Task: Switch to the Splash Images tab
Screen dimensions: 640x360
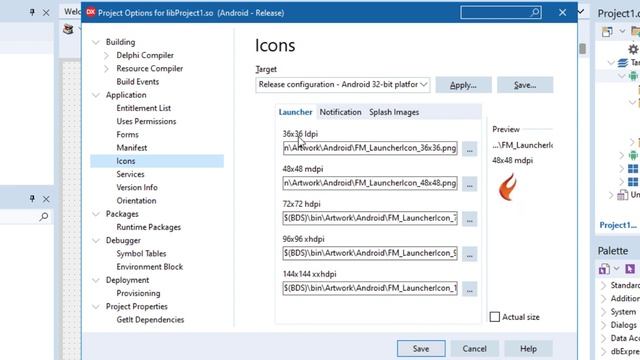Action: [x=394, y=112]
